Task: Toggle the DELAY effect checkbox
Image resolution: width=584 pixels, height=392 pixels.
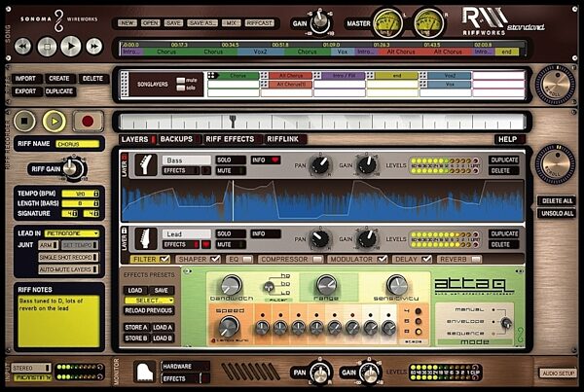Action: tap(427, 259)
